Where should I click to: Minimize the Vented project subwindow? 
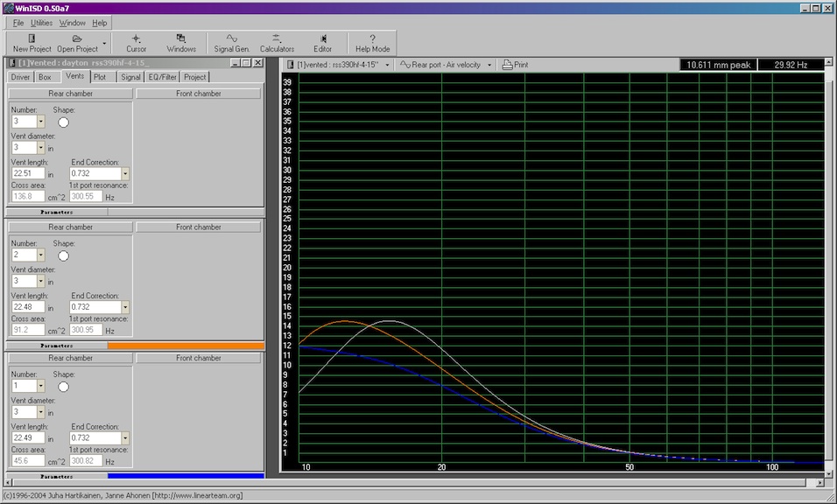pos(236,63)
